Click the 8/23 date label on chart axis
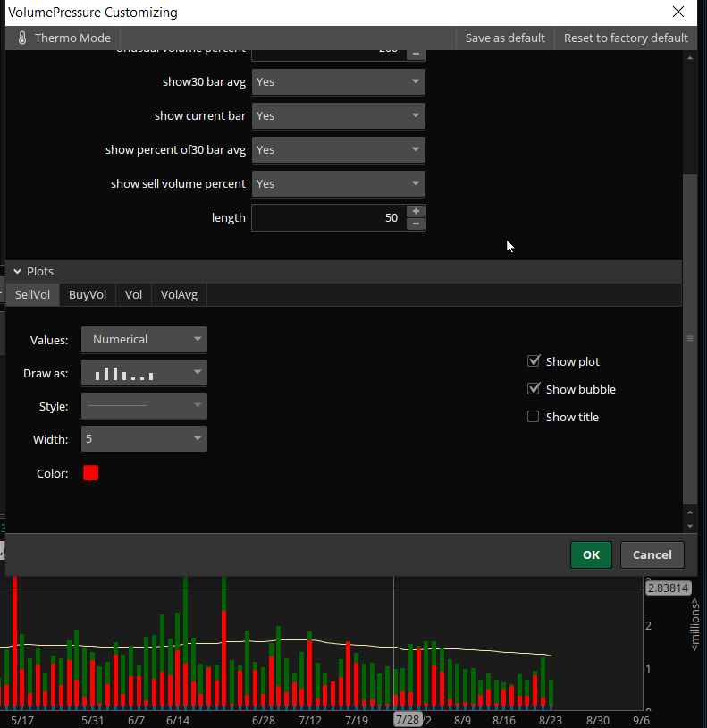 [x=551, y=721]
